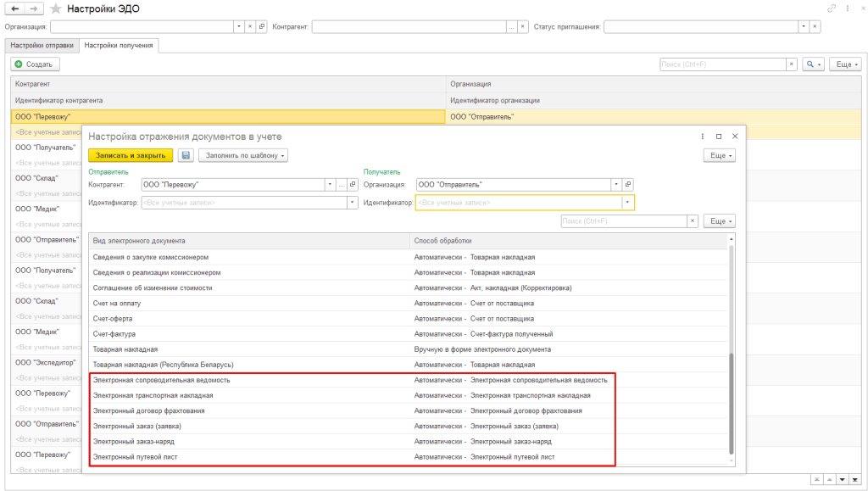Click the scroll-up arrow of dialog table
Image resolution: width=868 pixels, height=491 pixels.
coord(732,238)
